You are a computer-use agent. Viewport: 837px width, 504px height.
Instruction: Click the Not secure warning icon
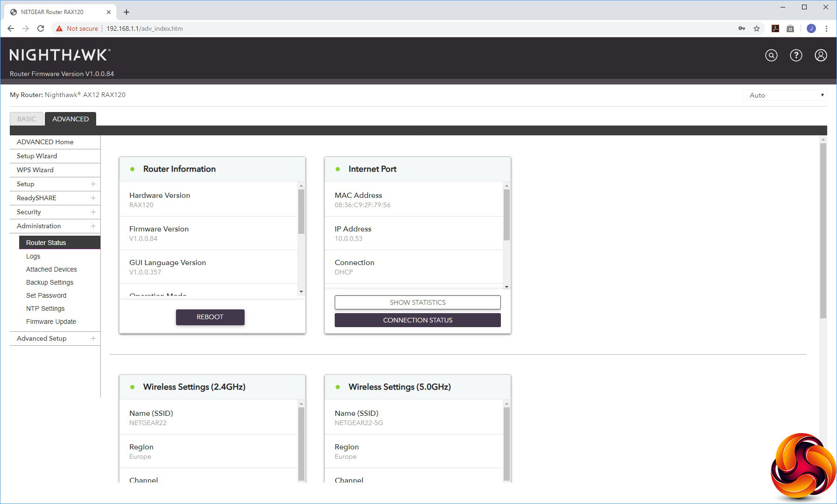[x=59, y=28]
